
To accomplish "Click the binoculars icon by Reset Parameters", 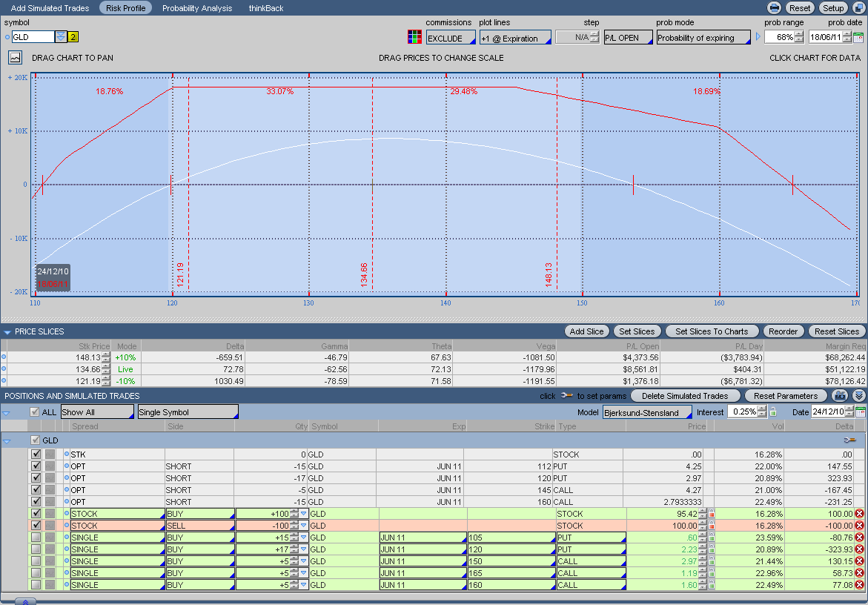I will click(x=840, y=396).
